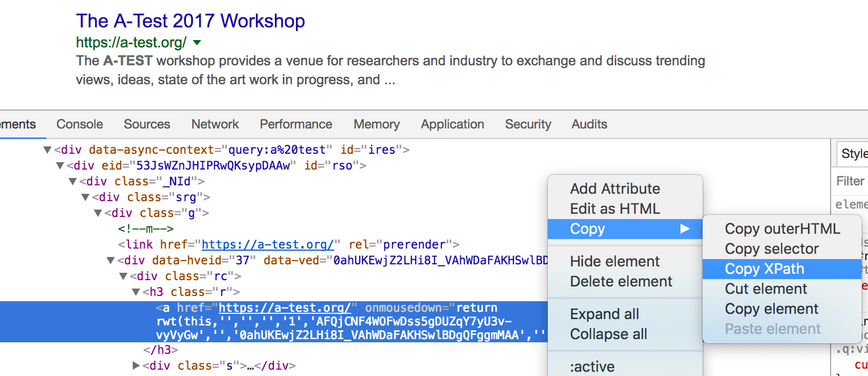Switch to the Performance tab
868x376 pixels.
296,124
